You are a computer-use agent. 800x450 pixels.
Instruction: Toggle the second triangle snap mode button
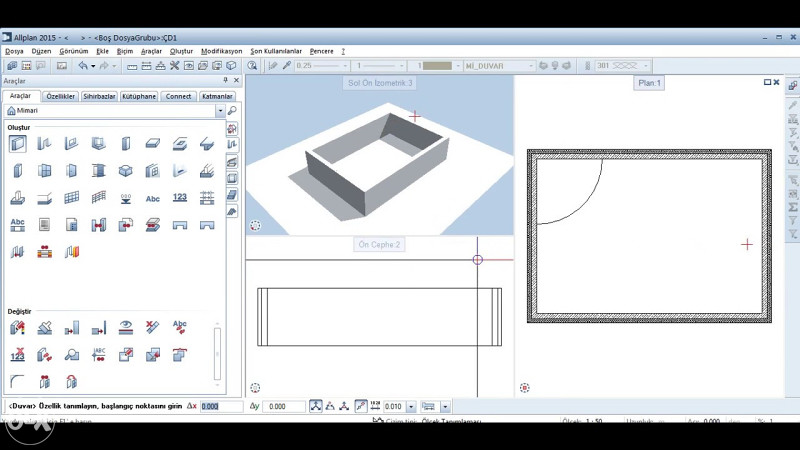pos(330,406)
